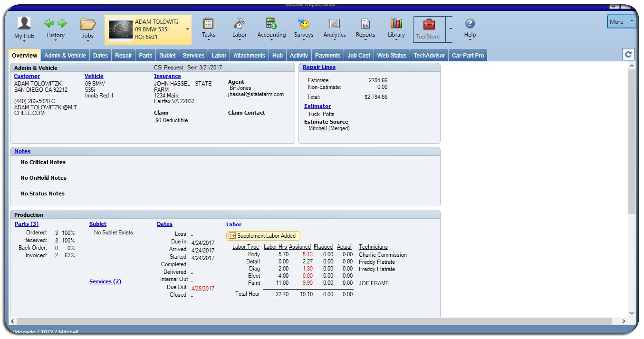Click technician Charlie Commission

pyautogui.click(x=383, y=255)
